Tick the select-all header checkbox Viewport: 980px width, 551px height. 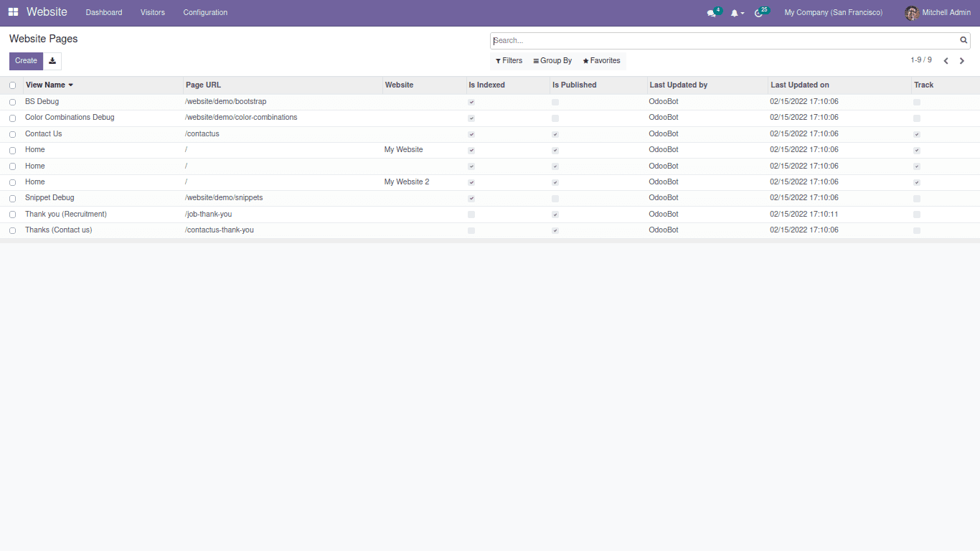12,85
